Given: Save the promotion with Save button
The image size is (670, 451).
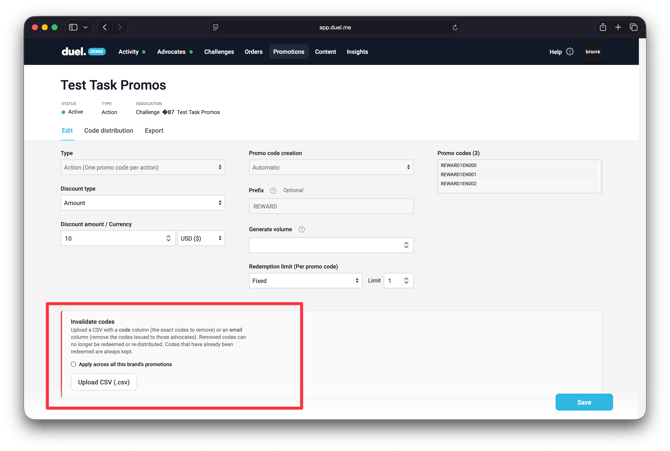Looking at the screenshot, I should (x=584, y=402).
